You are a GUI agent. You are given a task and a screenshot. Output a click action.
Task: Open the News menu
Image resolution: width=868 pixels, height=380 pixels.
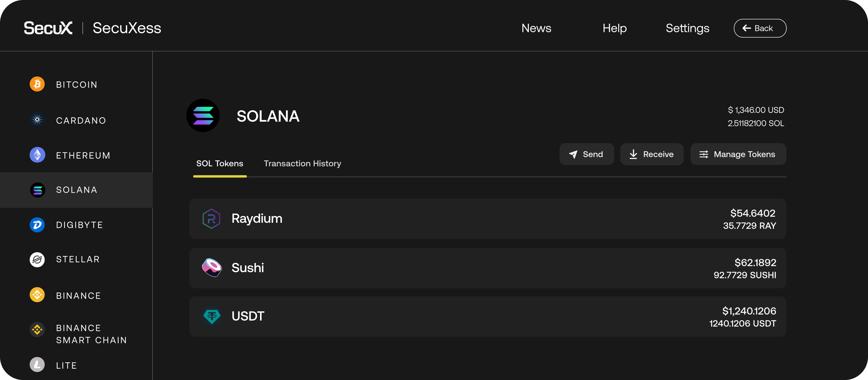pos(536,28)
